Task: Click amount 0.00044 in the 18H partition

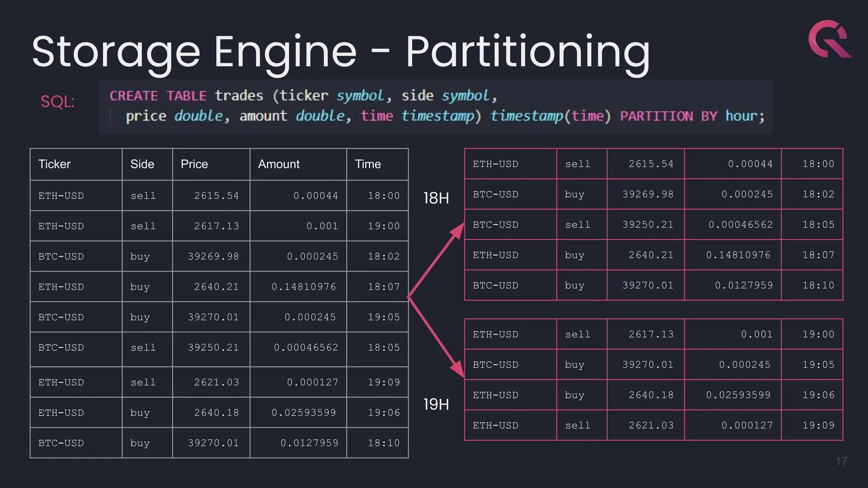Action: coord(750,164)
